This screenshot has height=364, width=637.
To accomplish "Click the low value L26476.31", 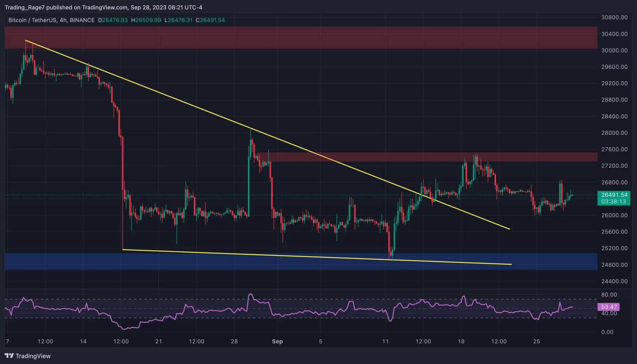I will click(178, 20).
